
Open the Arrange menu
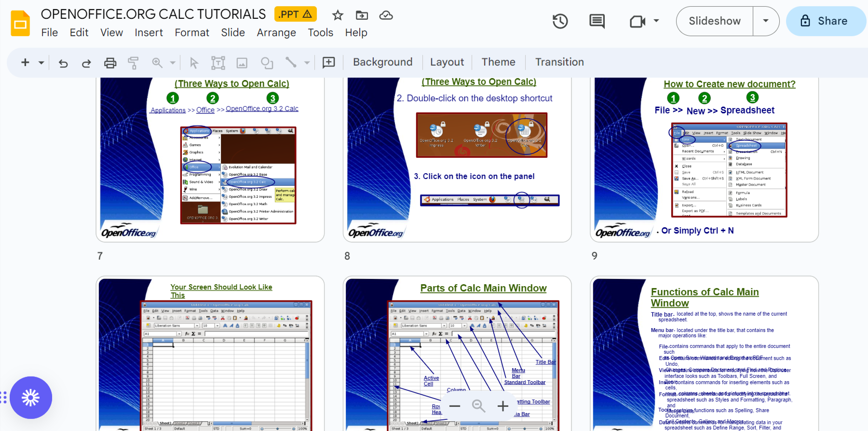276,33
